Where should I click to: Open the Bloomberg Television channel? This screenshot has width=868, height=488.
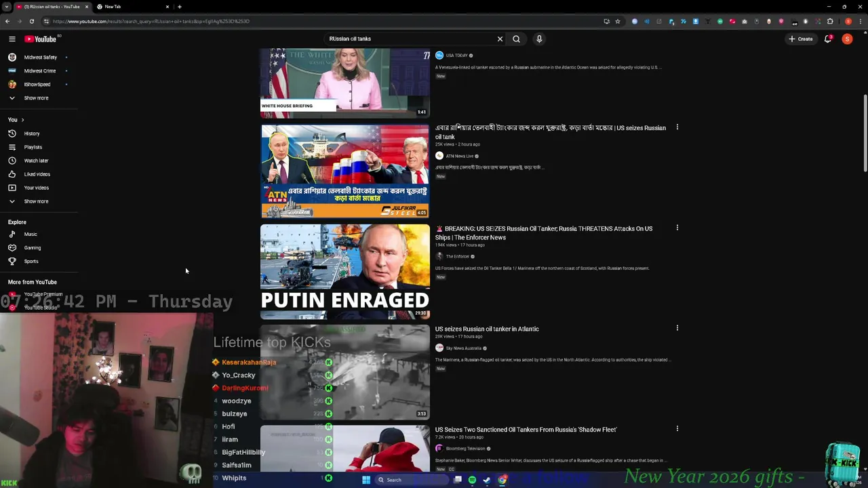click(465, 448)
